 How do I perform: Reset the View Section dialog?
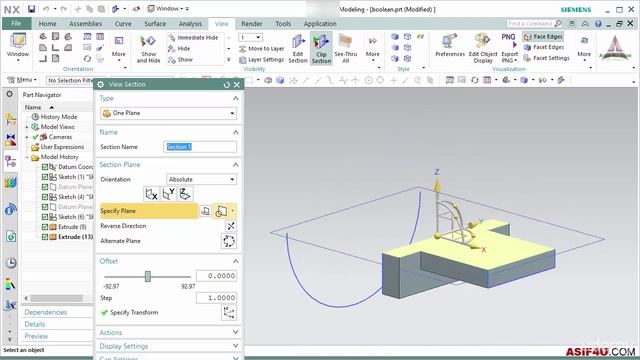point(227,84)
